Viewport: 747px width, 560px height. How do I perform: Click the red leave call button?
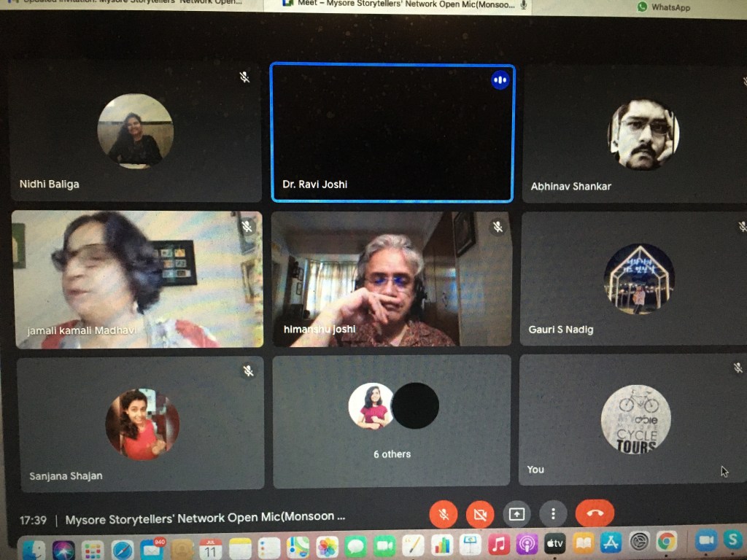click(x=595, y=513)
